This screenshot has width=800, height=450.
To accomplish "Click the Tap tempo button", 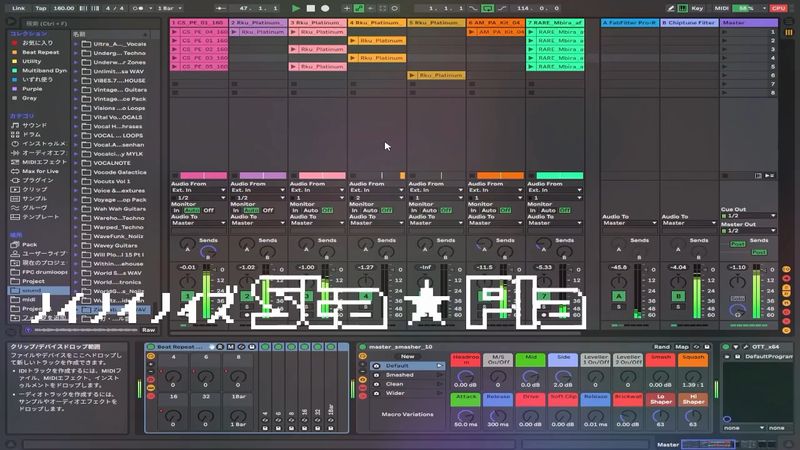I will pos(41,8).
